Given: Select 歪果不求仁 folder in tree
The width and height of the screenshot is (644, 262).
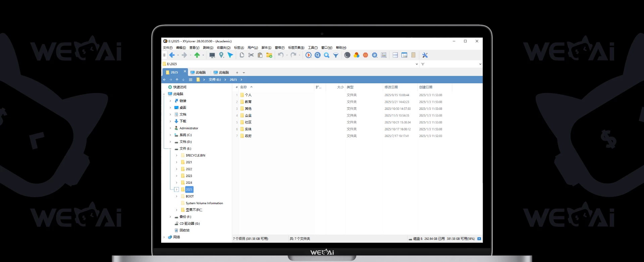Looking at the screenshot, I should (194, 210).
